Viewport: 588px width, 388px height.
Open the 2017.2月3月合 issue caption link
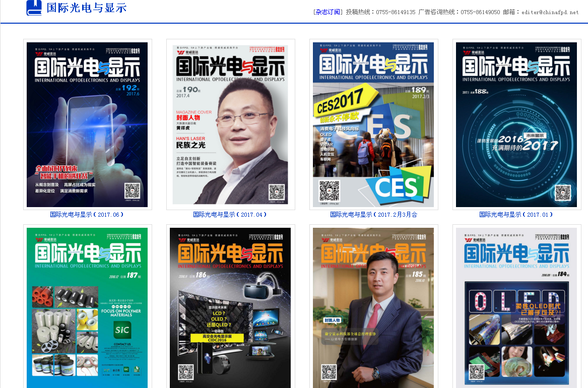click(x=373, y=215)
